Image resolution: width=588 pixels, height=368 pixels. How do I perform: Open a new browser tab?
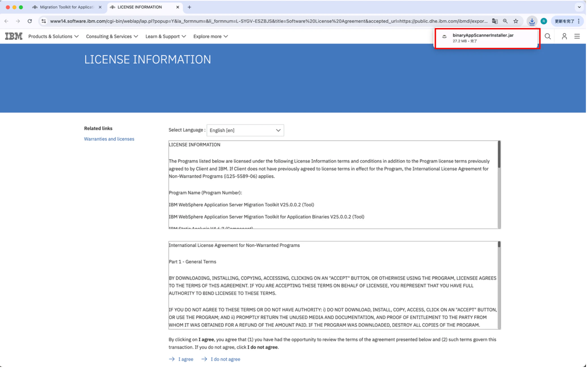[189, 7]
